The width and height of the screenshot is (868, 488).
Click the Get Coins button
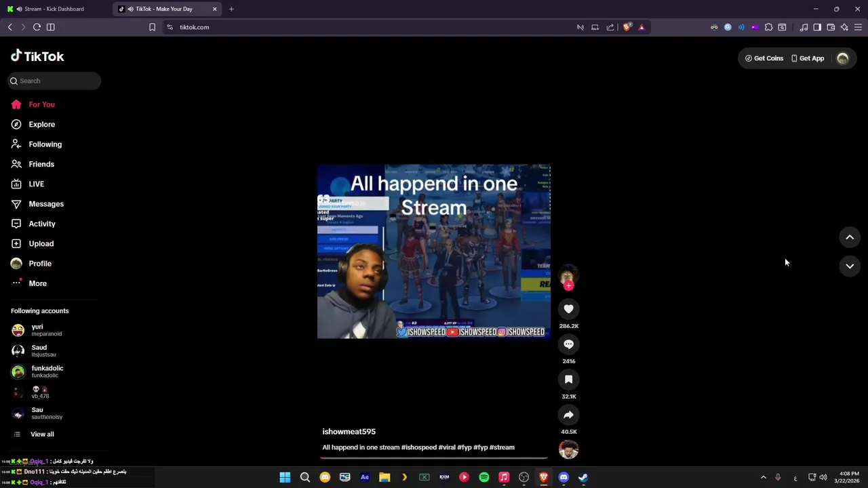pyautogui.click(x=764, y=58)
